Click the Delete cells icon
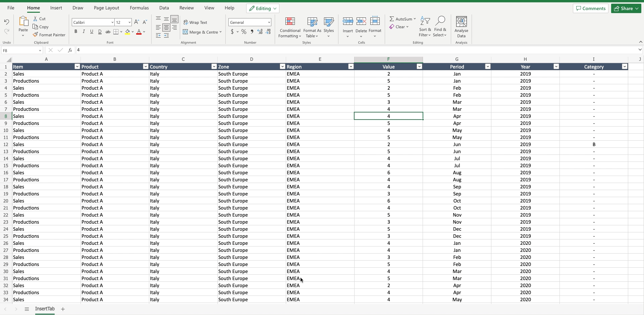Image resolution: width=644 pixels, height=315 pixels. click(361, 21)
